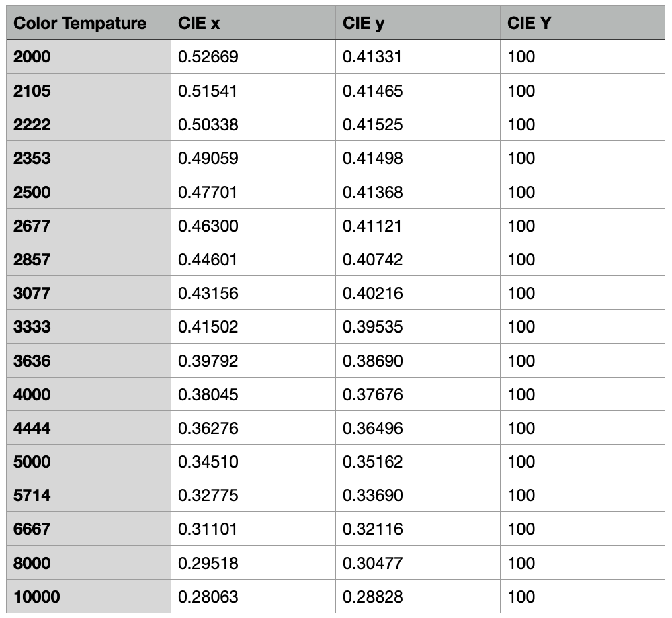
Task: Click the Color Tempature column header
Action: tap(79, 24)
